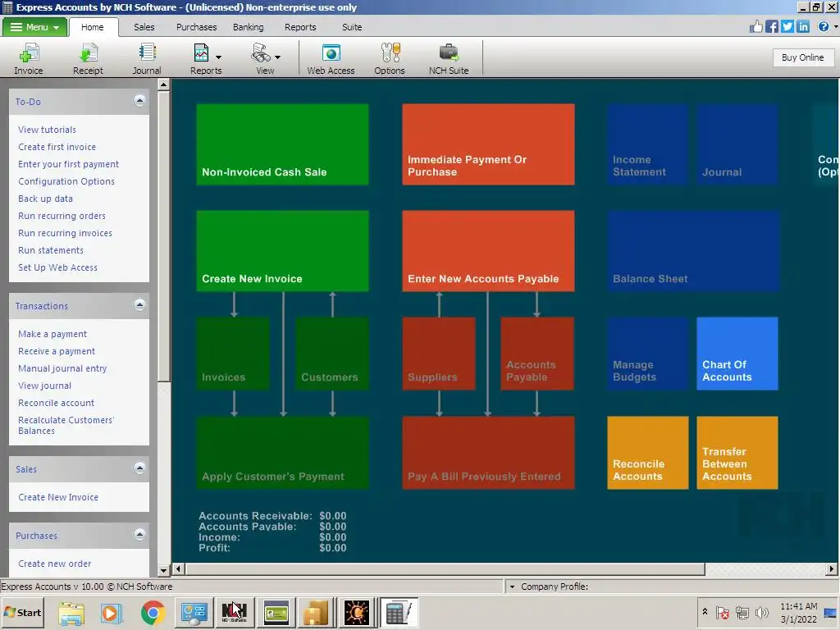The image size is (840, 630).
Task: Share via the Twitter icon
Action: point(787,26)
